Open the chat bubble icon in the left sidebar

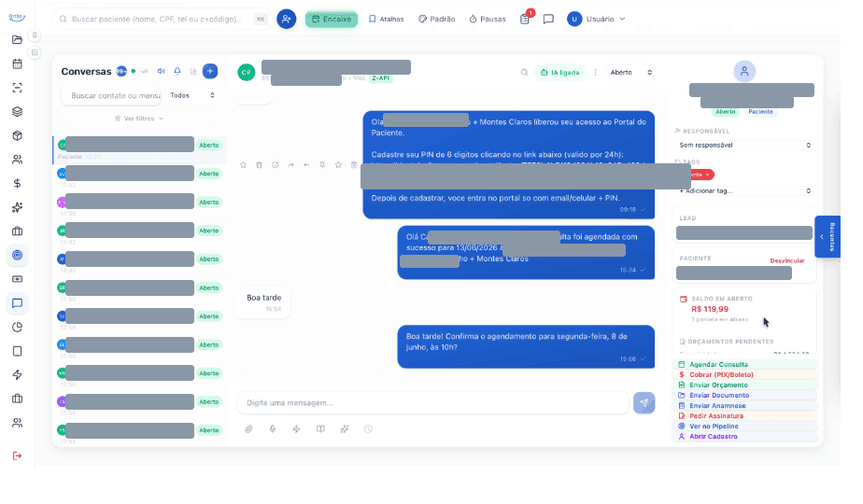point(17,303)
